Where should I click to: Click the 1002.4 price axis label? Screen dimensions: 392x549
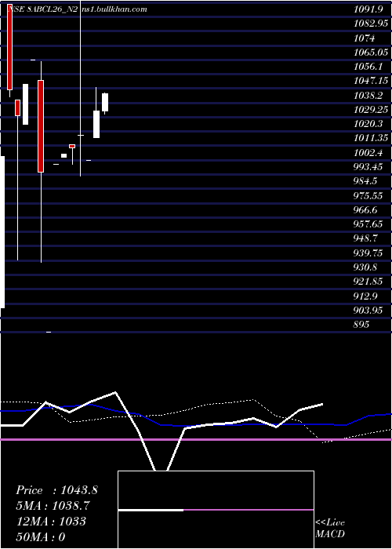[x=368, y=153]
